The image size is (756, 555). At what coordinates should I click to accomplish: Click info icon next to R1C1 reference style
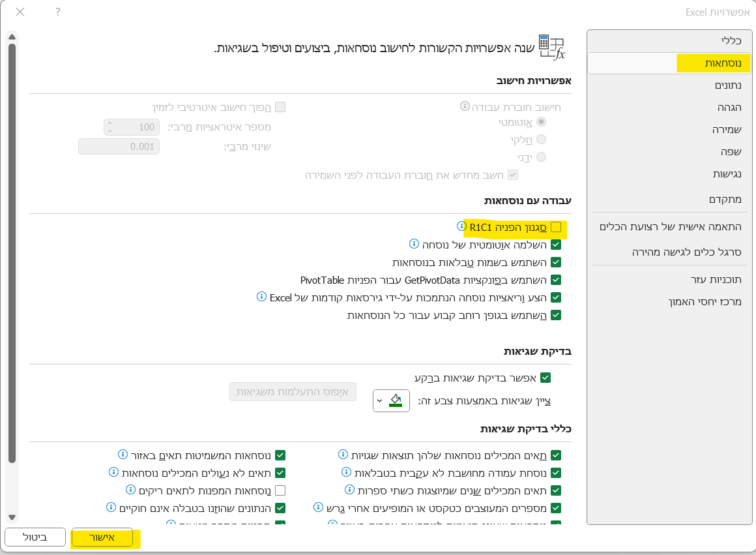(x=461, y=226)
